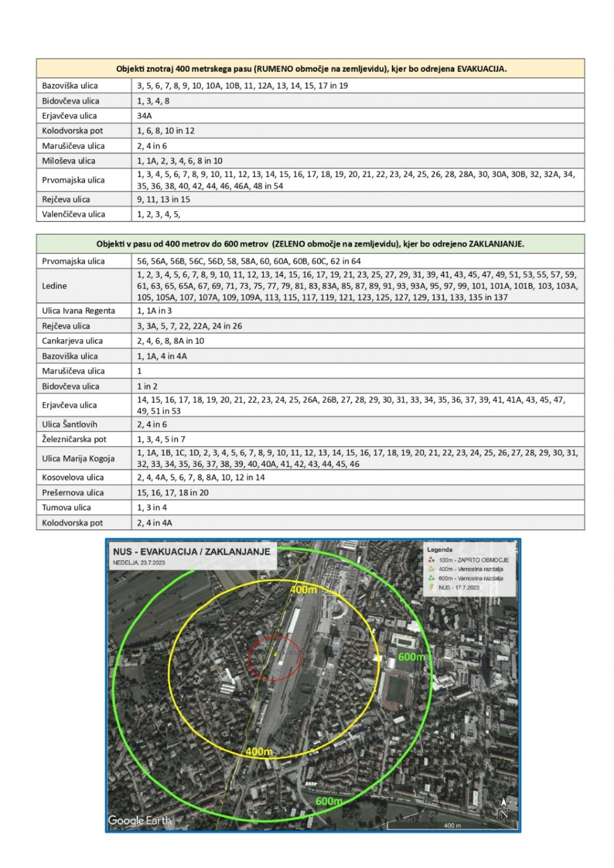This screenshot has height=868, width=614.
Task: Click the Ulica Ivana Regenta label
Action: tap(78, 311)
